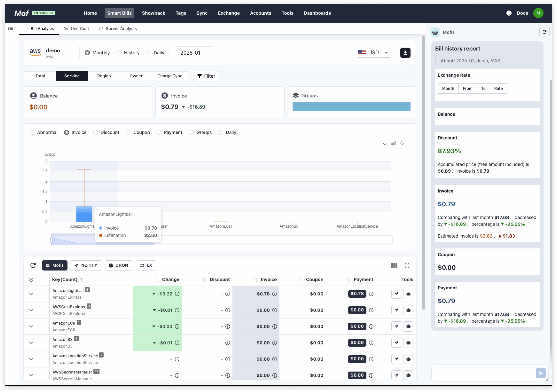Open the info icon next to Docs
Image resolution: width=557 pixels, height=392 pixels.
(509, 13)
